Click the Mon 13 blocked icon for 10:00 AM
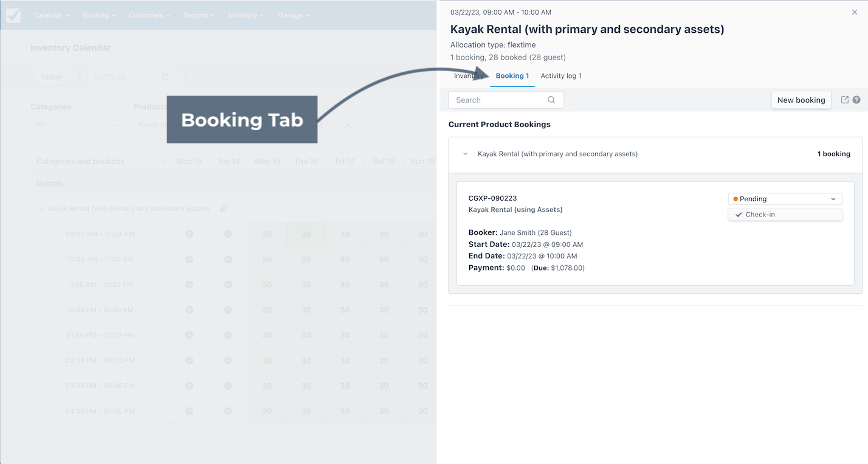 pyautogui.click(x=189, y=259)
